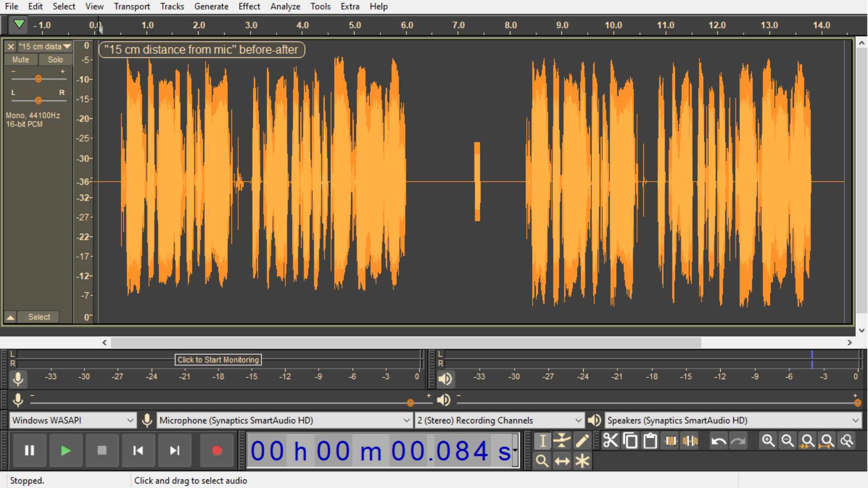Adjust the recording volume slider
Screen dimensions: 868x488
click(410, 403)
